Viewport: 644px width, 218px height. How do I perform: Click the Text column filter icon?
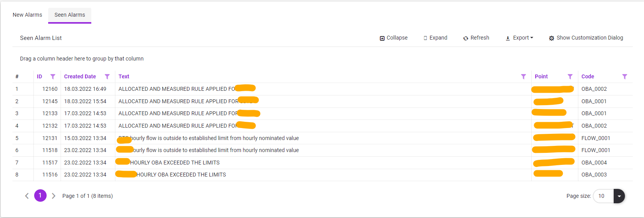click(x=523, y=77)
